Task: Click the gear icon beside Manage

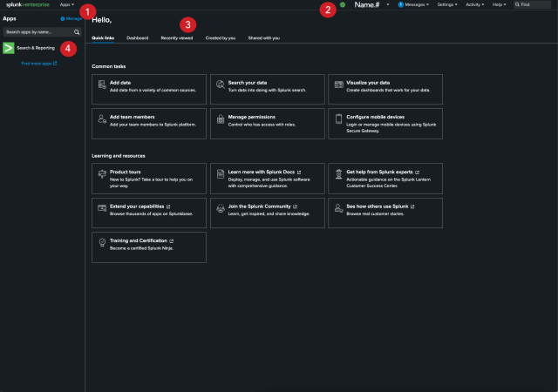Action: click(63, 19)
